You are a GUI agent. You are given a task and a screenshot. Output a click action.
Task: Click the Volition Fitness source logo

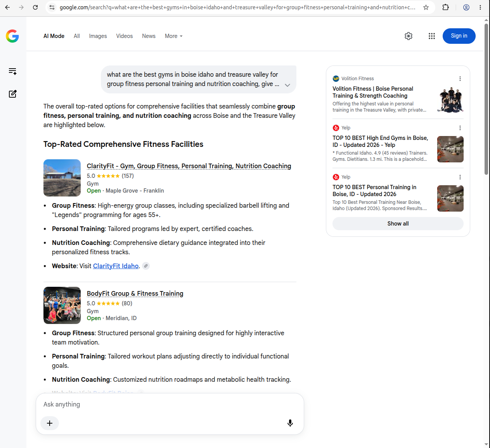tap(336, 79)
